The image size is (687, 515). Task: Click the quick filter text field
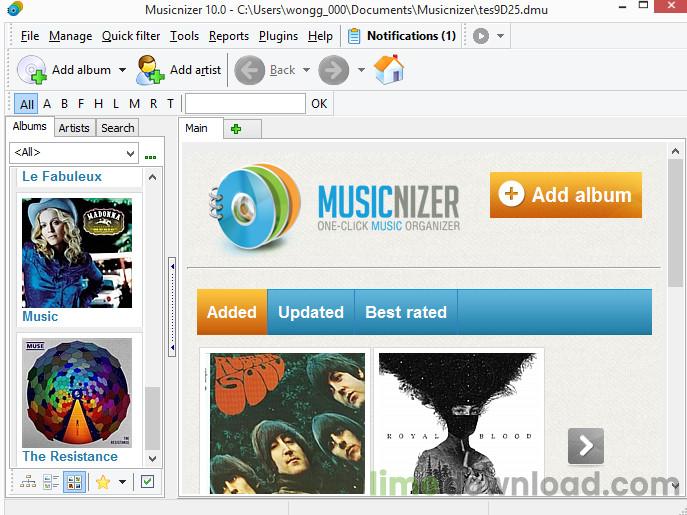(x=245, y=104)
